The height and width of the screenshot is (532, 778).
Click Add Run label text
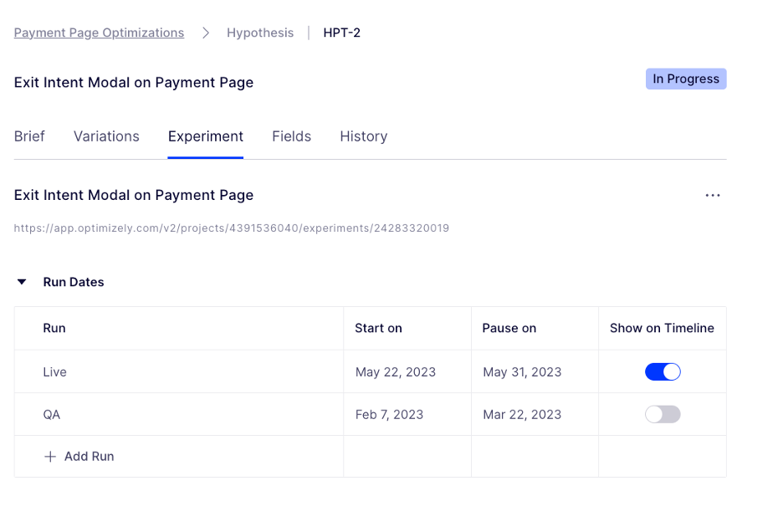(x=90, y=457)
